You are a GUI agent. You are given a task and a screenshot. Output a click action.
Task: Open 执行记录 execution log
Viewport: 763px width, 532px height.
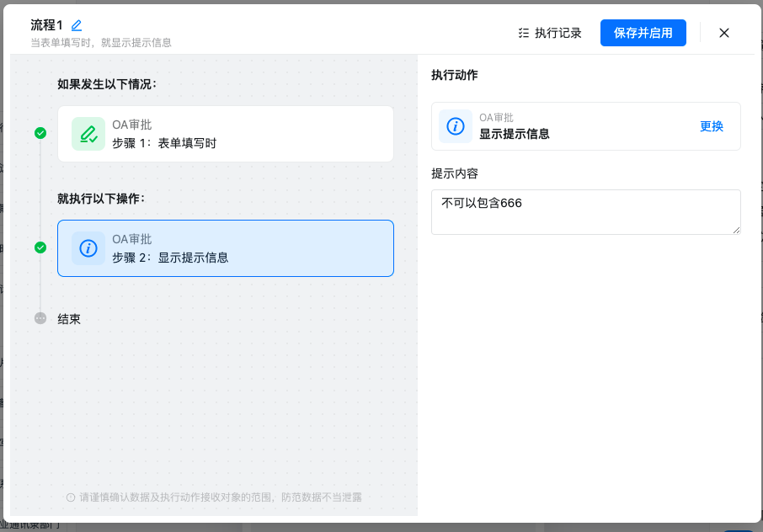(x=550, y=33)
